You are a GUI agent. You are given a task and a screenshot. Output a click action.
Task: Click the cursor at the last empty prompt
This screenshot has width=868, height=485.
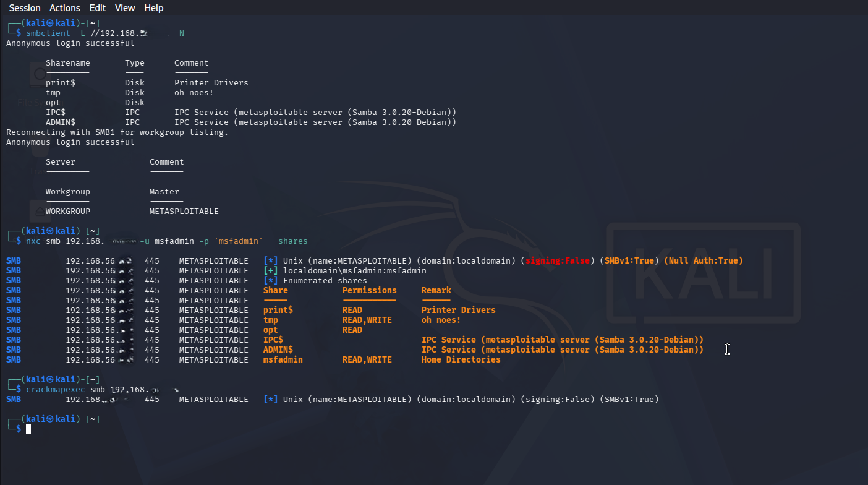[x=28, y=429]
